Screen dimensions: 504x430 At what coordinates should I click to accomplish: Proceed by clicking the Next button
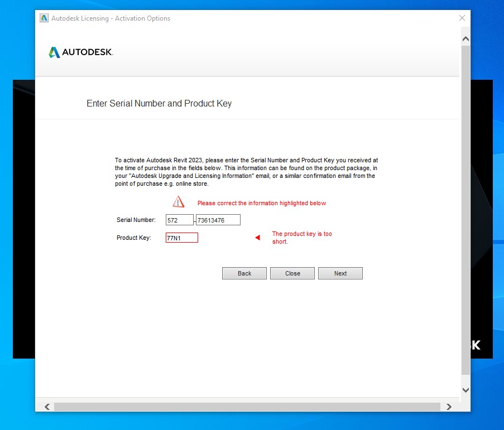340,273
